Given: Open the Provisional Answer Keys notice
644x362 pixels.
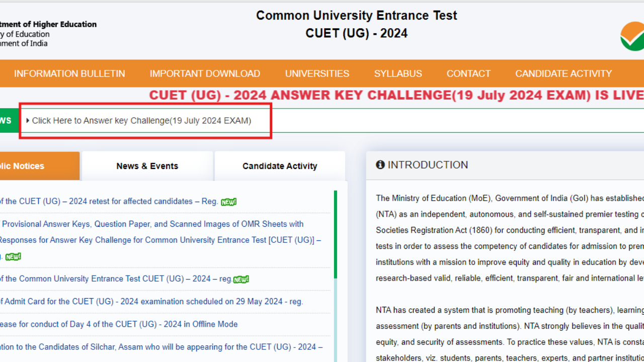Looking at the screenshot, I should pos(160,240).
